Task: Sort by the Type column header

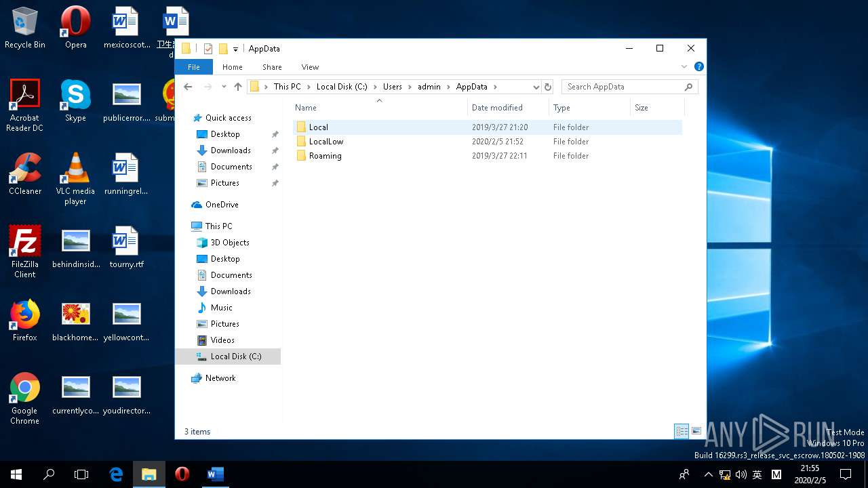Action: click(x=589, y=108)
